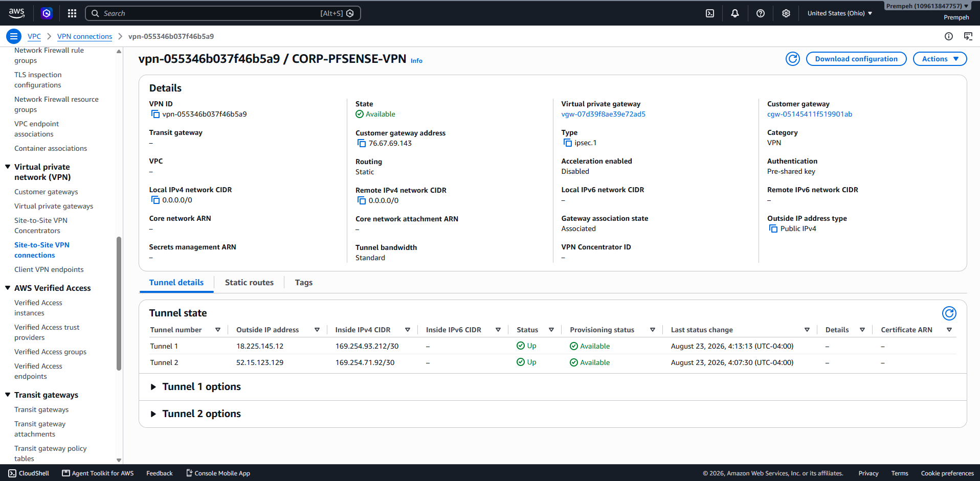980x481 pixels.
Task: Open Virtual private gateways in sidebar
Action: [54, 206]
